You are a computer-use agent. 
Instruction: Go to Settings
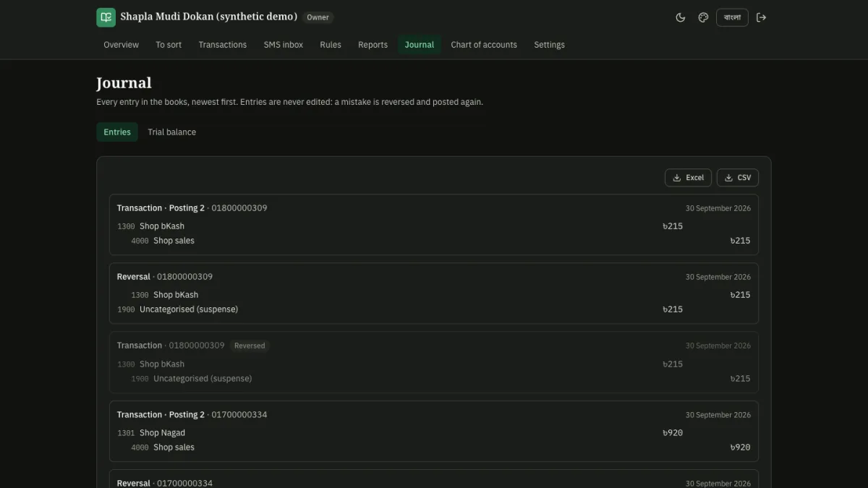tap(550, 45)
